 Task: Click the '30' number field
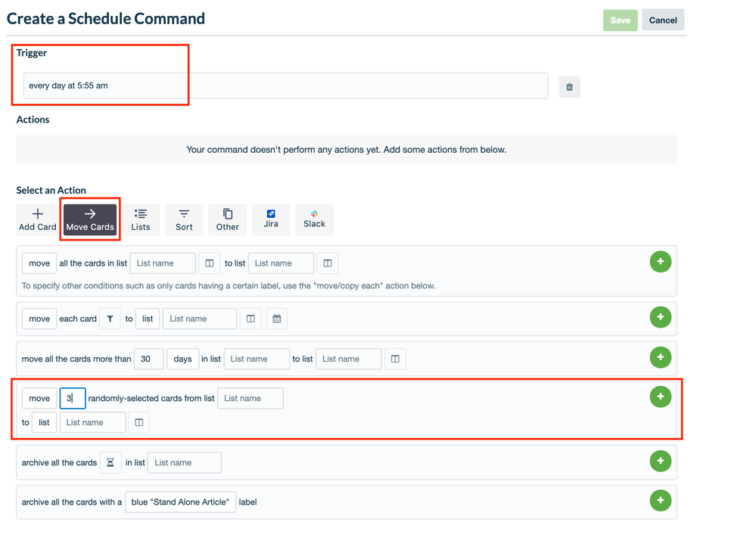coord(149,359)
